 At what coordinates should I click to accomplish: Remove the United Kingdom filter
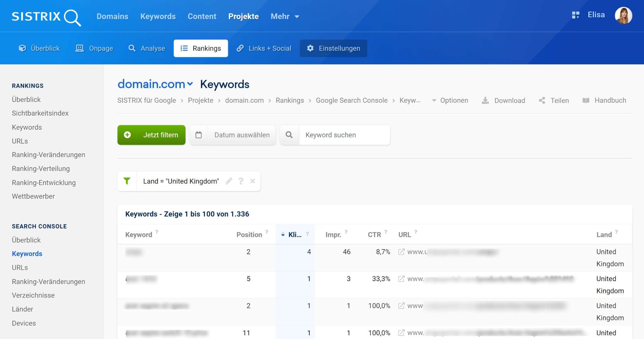(253, 181)
